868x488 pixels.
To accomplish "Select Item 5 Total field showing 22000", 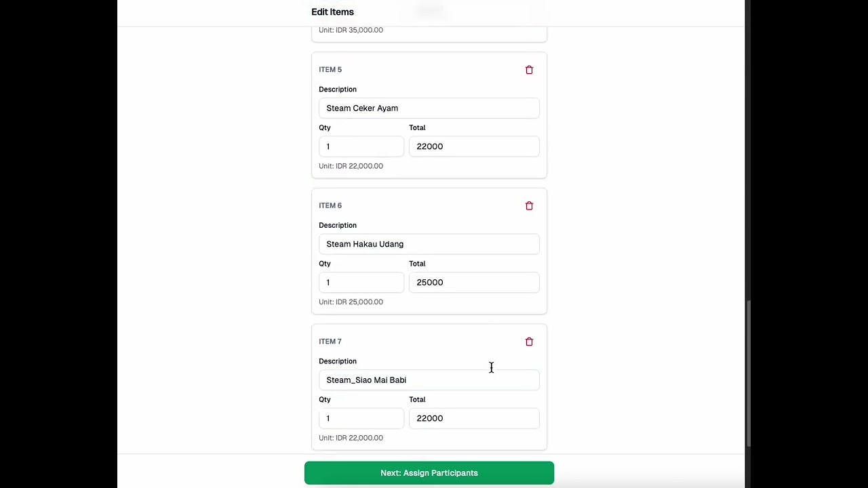I will coord(474,146).
